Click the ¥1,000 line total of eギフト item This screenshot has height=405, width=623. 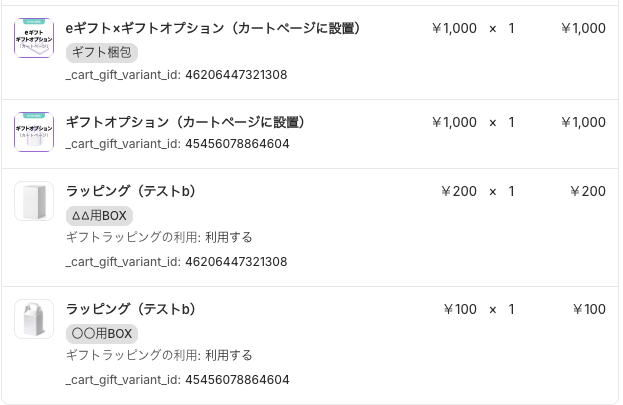tap(582, 29)
